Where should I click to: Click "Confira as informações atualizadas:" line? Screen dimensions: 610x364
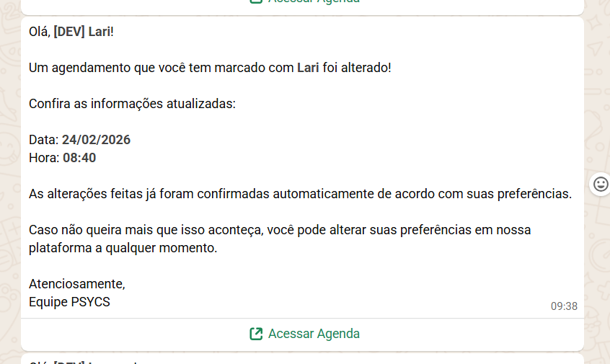(x=132, y=104)
